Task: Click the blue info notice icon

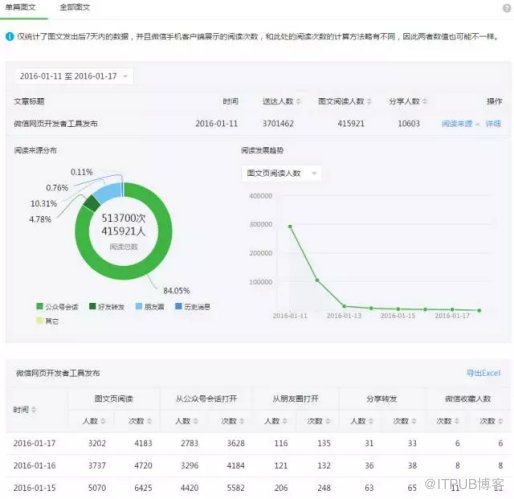Action: (x=10, y=36)
